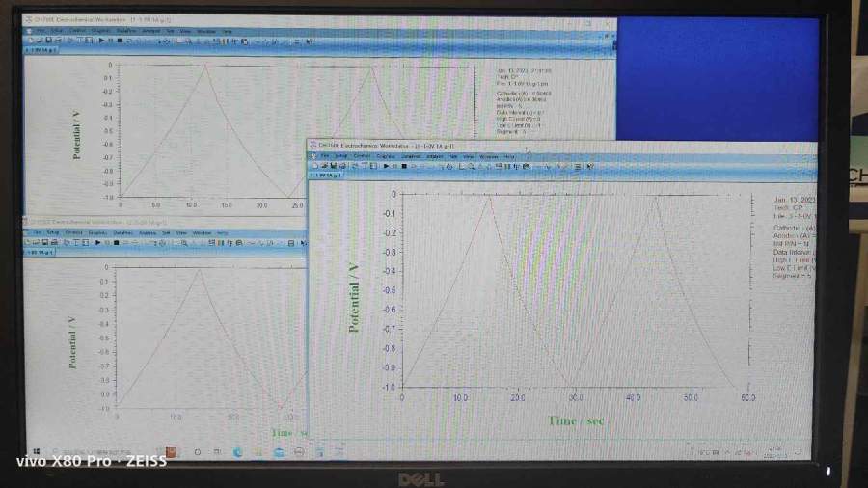Open Graphics menu in the frontmost window

click(x=386, y=155)
